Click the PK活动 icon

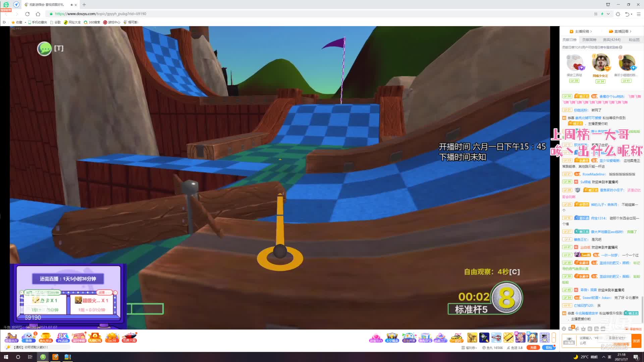(x=62, y=337)
